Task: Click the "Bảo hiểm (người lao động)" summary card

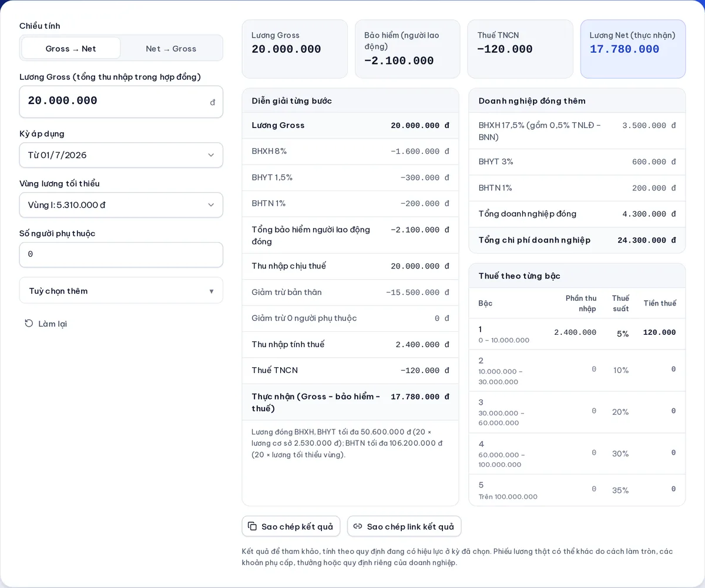Action: coord(407,49)
